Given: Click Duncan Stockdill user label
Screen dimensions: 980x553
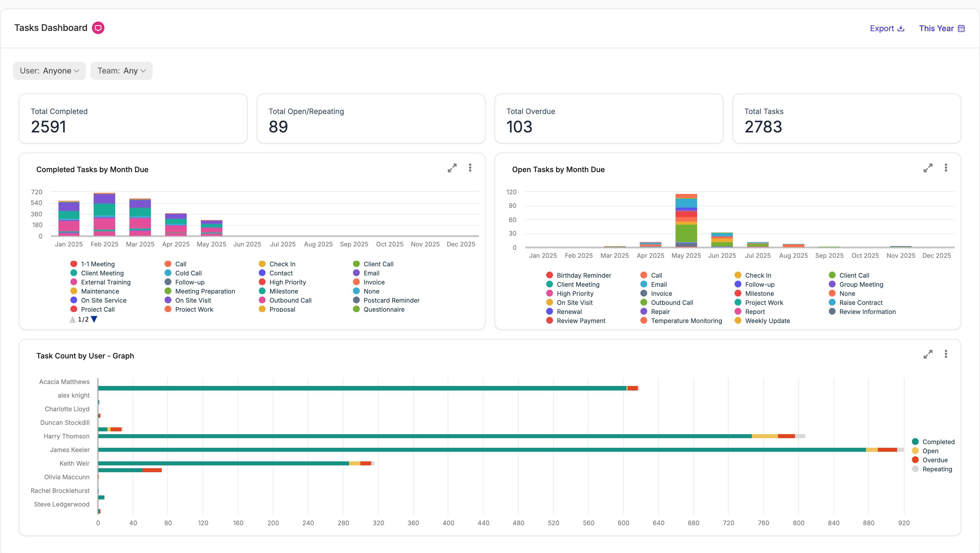Looking at the screenshot, I should coord(65,423).
